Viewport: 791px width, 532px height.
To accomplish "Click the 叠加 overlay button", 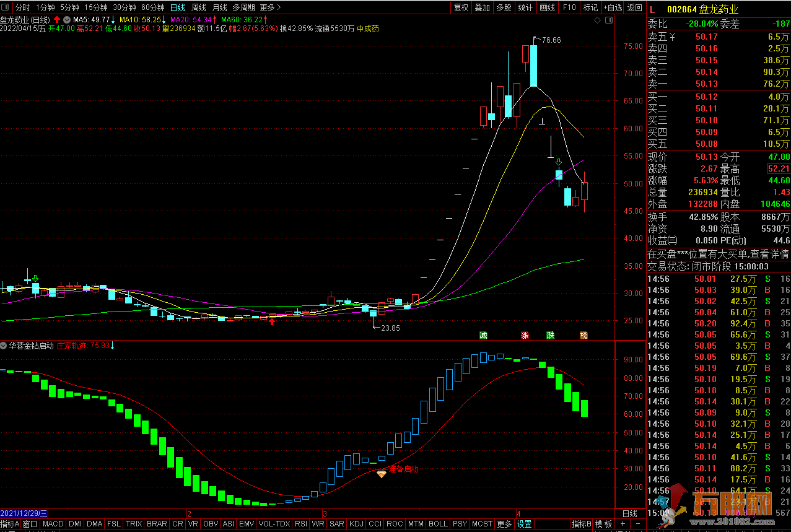I will pyautogui.click(x=482, y=7).
